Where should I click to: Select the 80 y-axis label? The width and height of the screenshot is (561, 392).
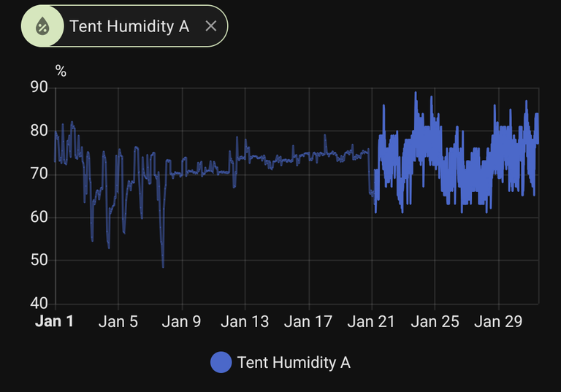coord(39,131)
